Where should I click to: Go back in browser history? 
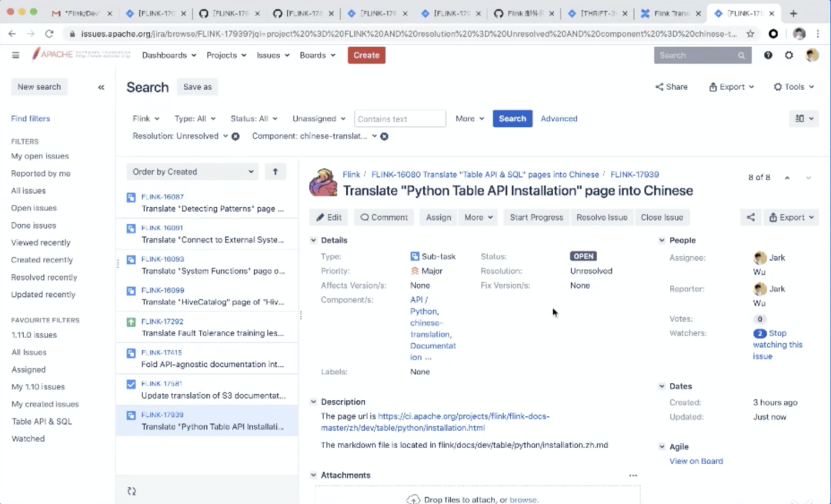click(12, 34)
